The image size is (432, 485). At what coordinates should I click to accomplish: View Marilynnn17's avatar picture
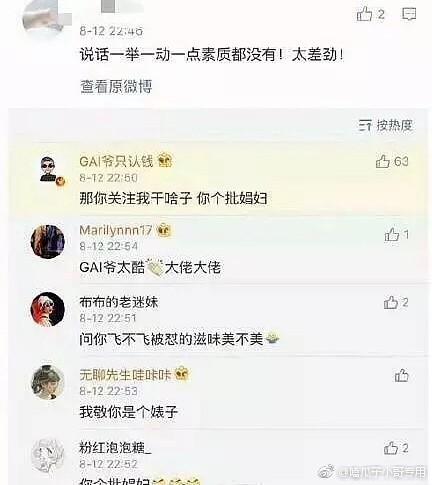tap(47, 242)
